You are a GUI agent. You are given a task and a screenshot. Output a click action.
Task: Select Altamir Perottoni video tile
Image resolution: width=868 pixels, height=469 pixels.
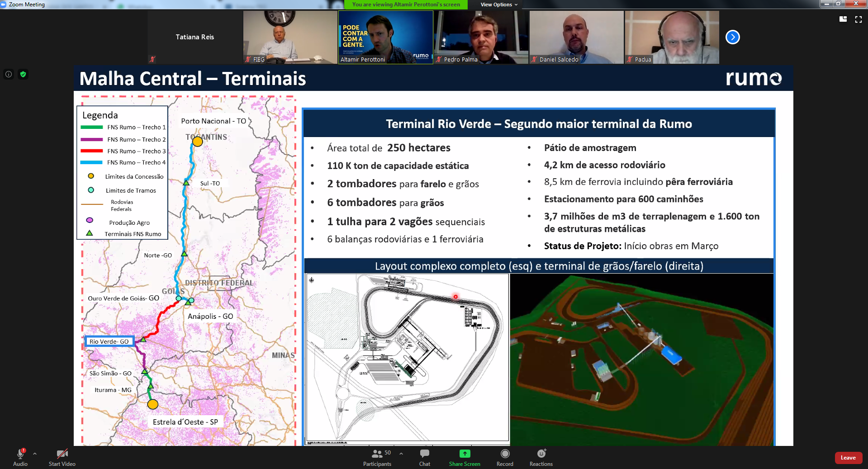coord(386,37)
